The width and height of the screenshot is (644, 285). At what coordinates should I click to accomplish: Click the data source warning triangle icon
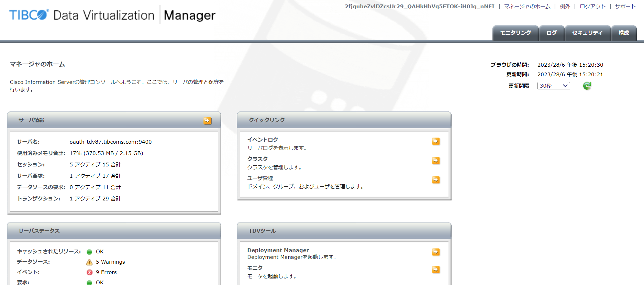(89, 262)
